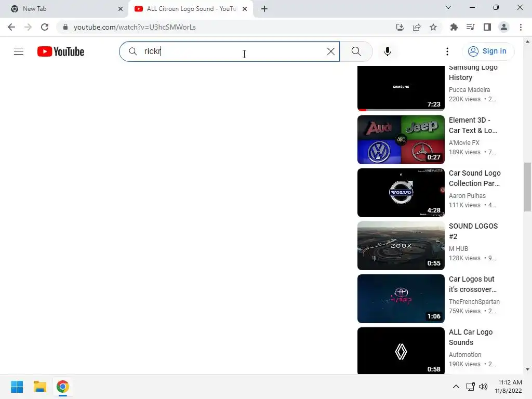Click the M HUB channel name
This screenshot has height=399, width=532.
coord(458,248)
